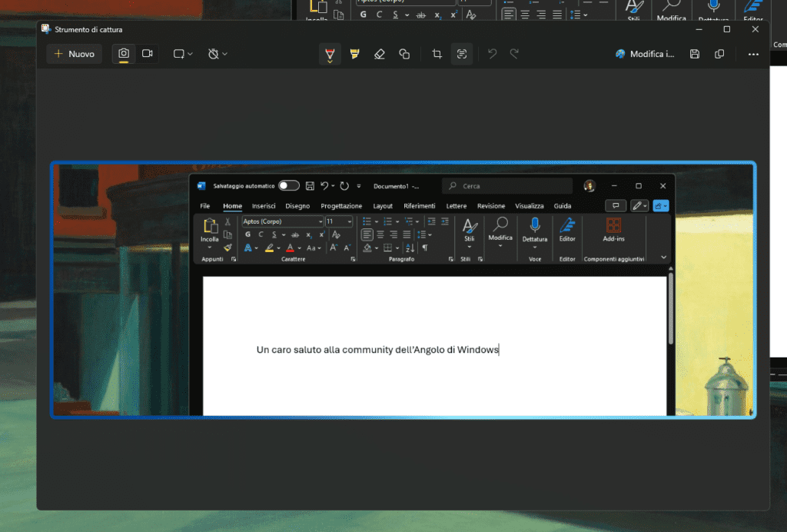Click the captured screenshot preview image

pyautogui.click(x=403, y=290)
